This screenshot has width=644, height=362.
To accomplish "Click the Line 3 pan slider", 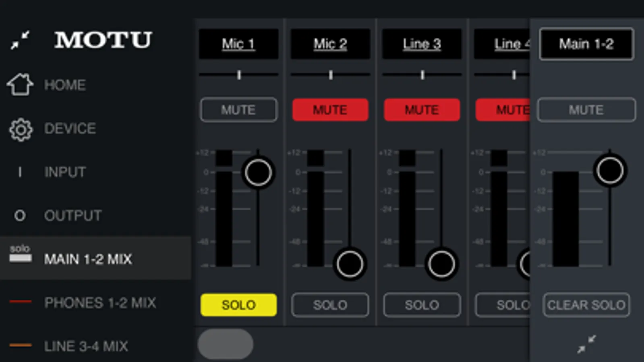I will (422, 75).
